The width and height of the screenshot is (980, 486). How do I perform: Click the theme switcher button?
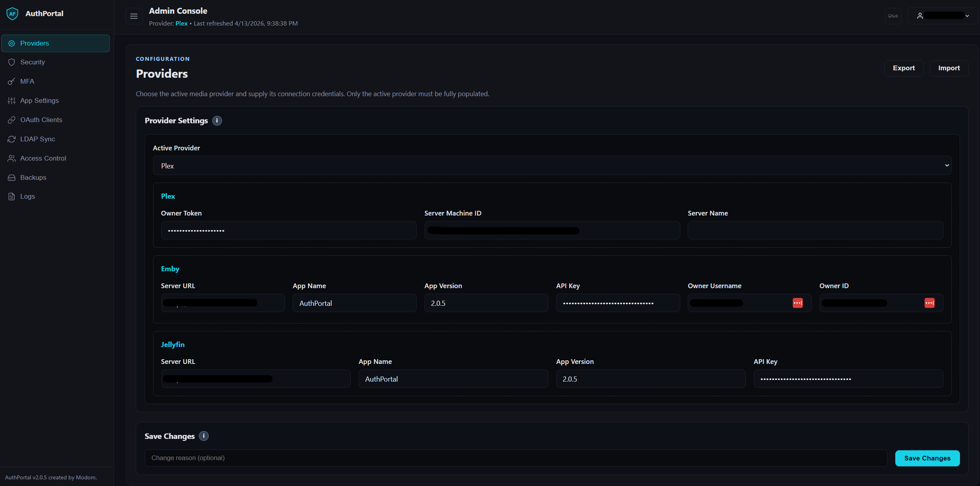click(893, 16)
